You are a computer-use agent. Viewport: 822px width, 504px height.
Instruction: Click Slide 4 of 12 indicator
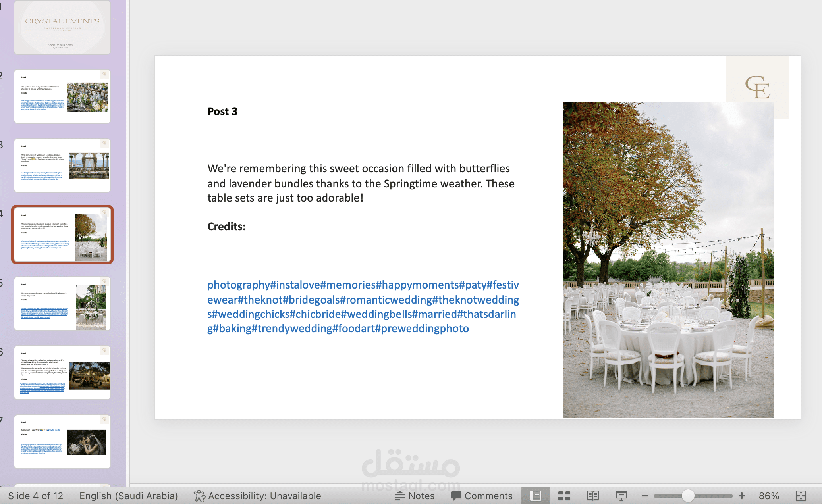pos(35,496)
